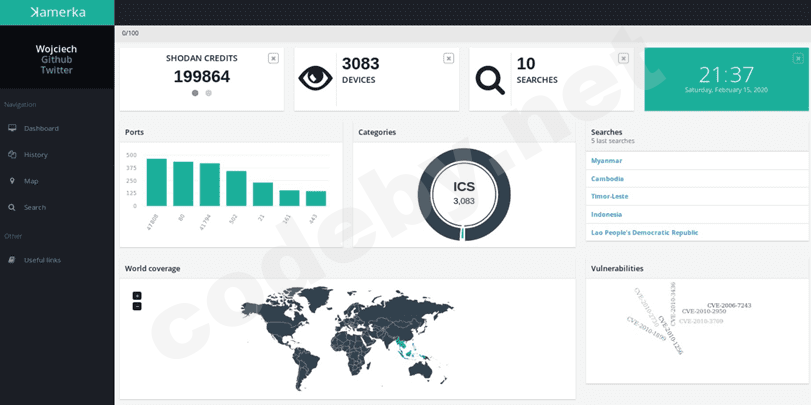Click the 199864 credits value
Screen dimensions: 811x405
pyautogui.click(x=202, y=77)
